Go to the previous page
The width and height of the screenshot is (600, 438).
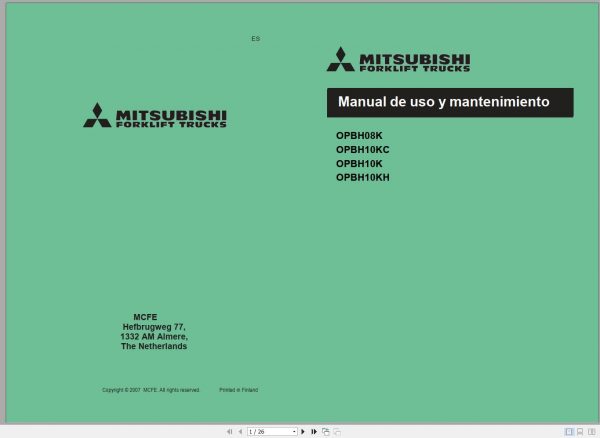[x=240, y=431]
